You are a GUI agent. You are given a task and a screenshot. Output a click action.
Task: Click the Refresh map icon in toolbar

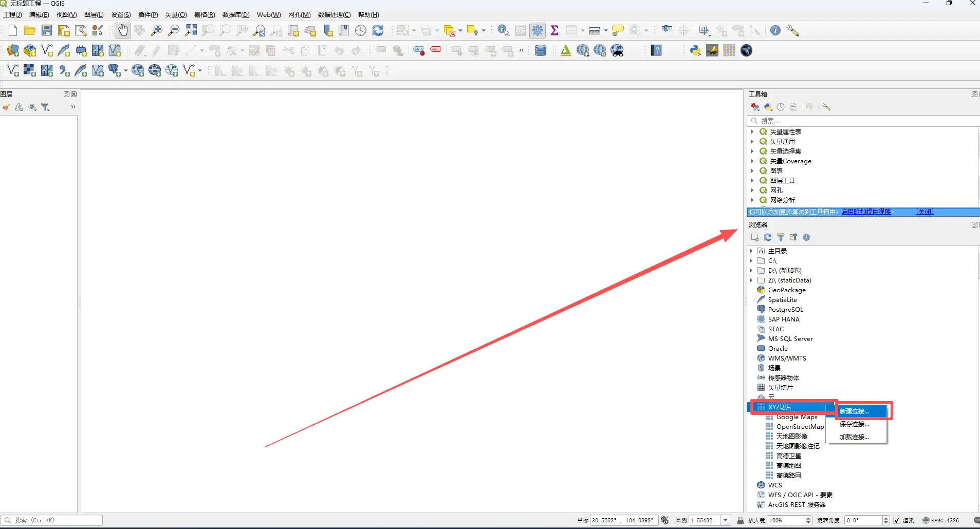[378, 30]
